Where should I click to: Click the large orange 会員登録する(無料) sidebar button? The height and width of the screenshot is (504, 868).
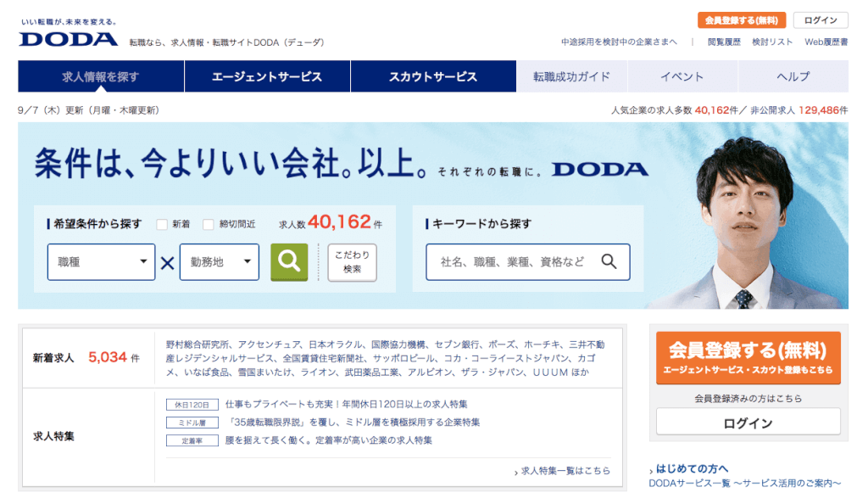point(748,358)
